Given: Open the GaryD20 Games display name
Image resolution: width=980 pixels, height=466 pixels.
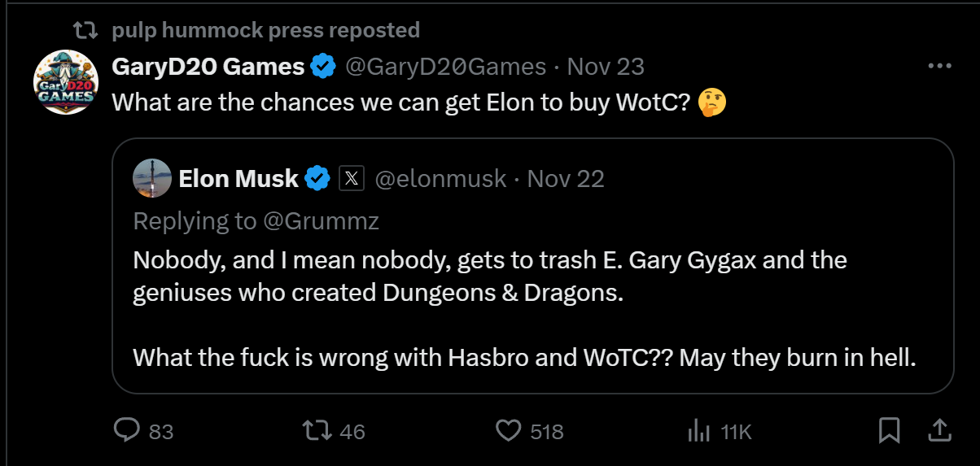Looking at the screenshot, I should coord(208,67).
